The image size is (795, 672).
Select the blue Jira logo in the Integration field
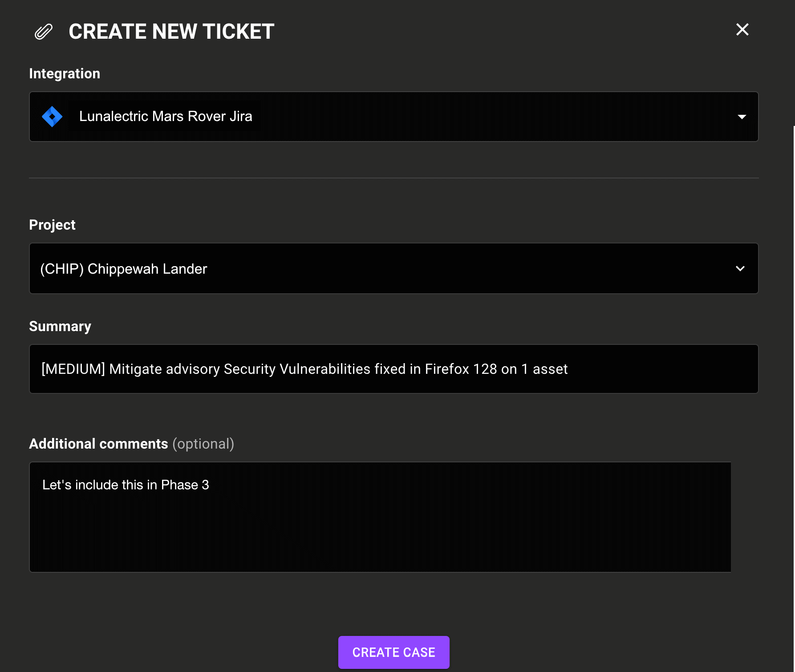point(52,116)
